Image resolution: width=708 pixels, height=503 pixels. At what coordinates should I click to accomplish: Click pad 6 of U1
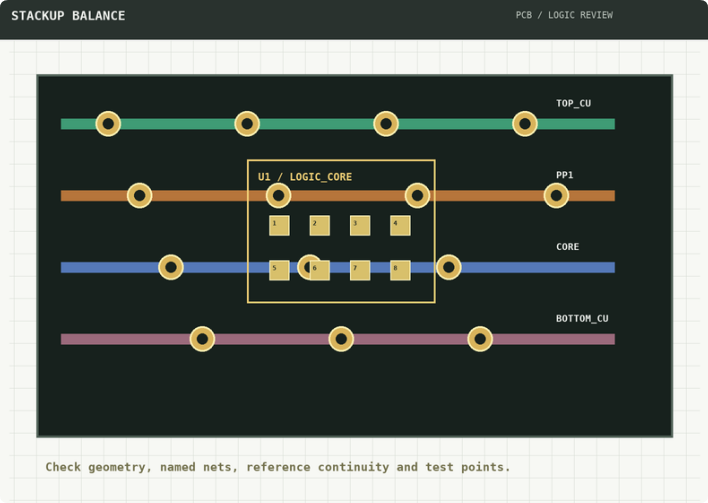tap(320, 270)
